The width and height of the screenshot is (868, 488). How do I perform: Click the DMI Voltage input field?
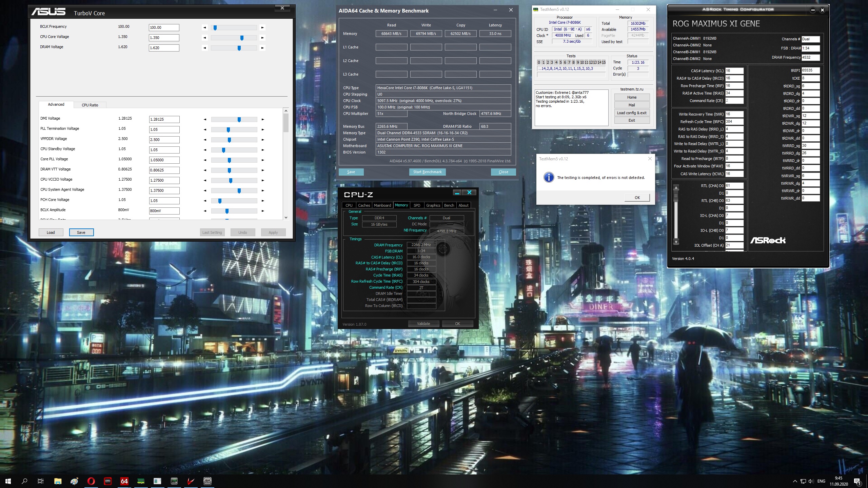pos(164,119)
